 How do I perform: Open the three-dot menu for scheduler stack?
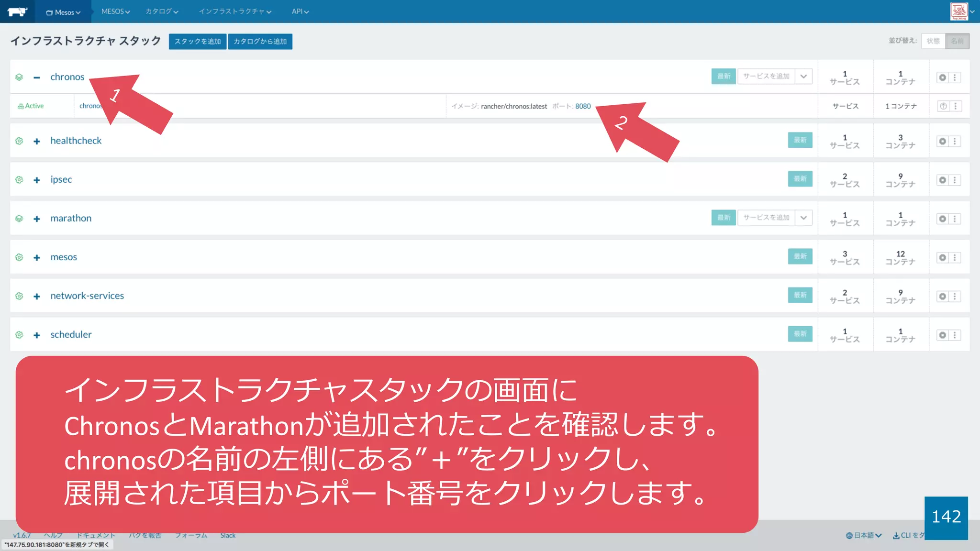(955, 335)
